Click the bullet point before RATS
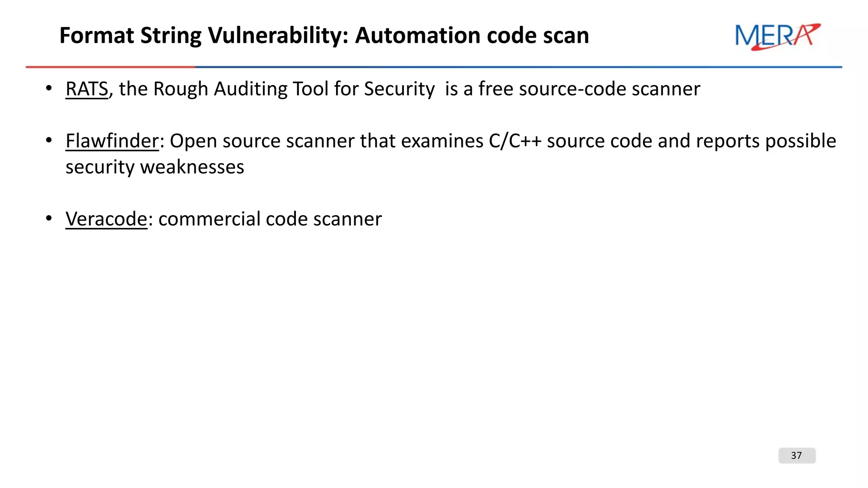 tap(49, 89)
